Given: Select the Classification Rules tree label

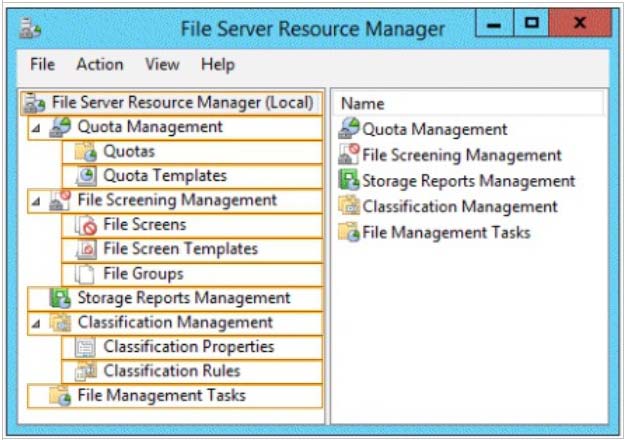Looking at the screenshot, I should click(x=172, y=371).
